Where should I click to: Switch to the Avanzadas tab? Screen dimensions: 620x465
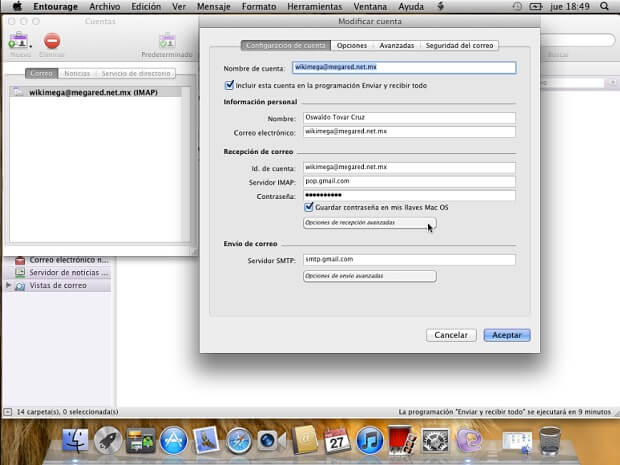coord(397,45)
